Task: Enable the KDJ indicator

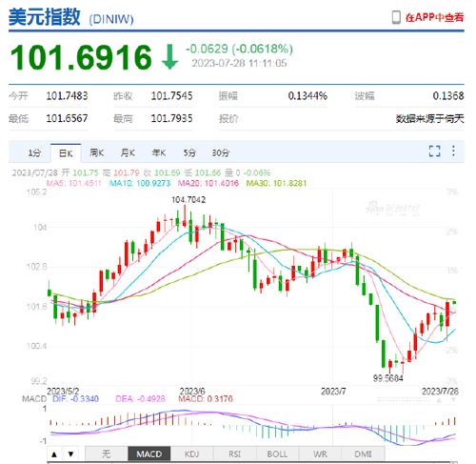Action: [191, 454]
